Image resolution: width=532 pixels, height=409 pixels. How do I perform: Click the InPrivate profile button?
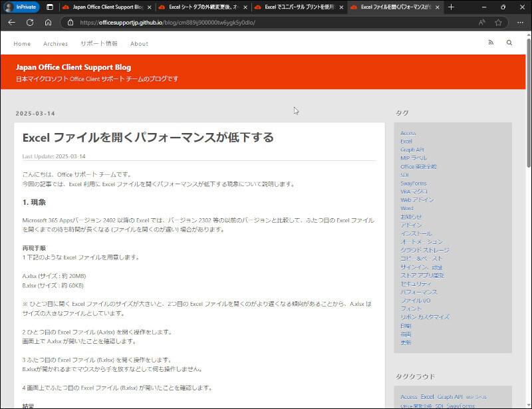[21, 7]
